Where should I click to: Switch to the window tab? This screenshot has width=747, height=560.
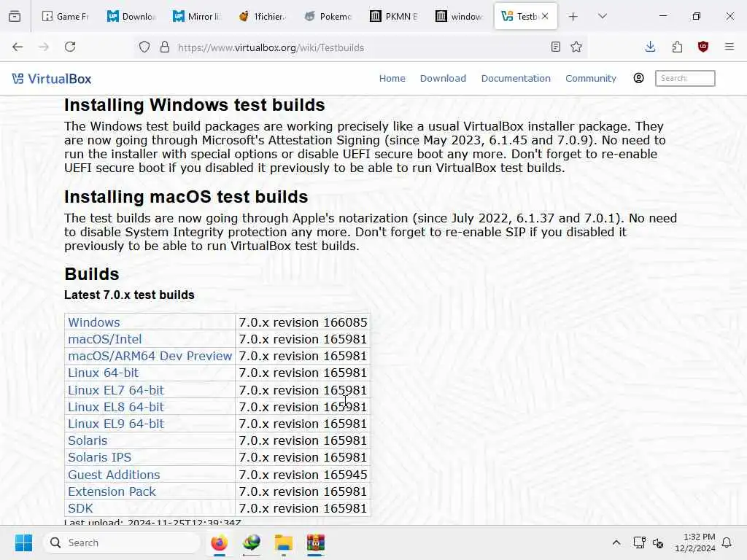460,16
